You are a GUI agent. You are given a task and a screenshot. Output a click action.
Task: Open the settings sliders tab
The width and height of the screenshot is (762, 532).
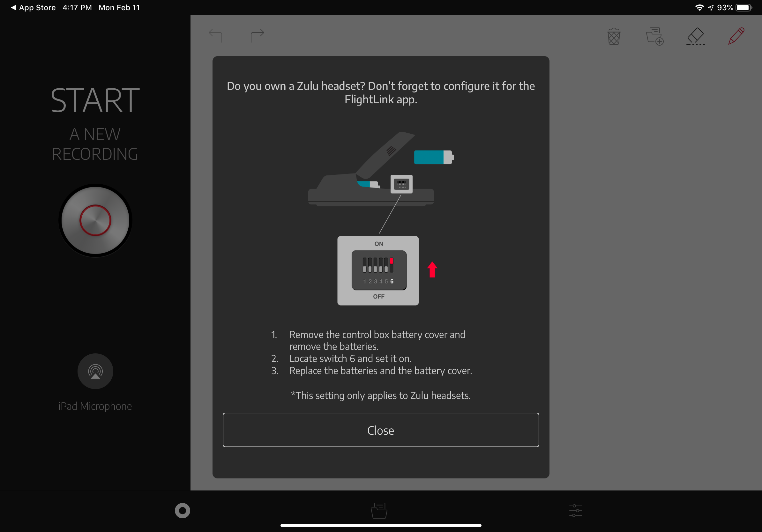575,510
